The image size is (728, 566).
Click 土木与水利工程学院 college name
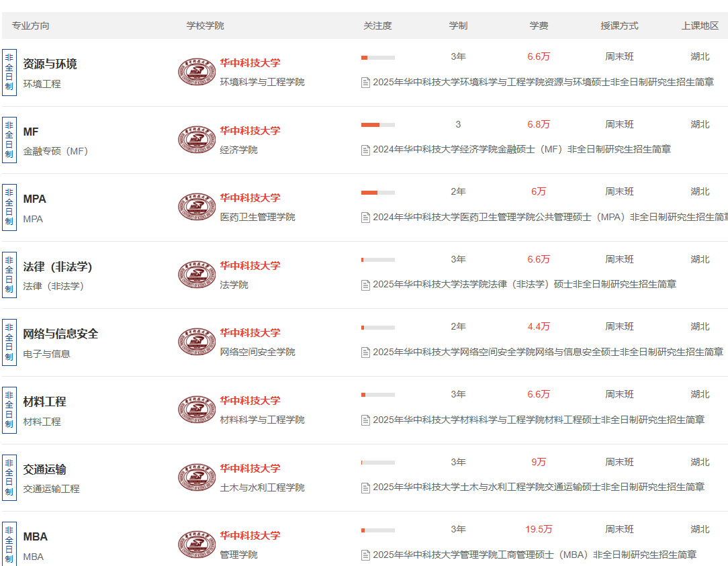(x=262, y=488)
